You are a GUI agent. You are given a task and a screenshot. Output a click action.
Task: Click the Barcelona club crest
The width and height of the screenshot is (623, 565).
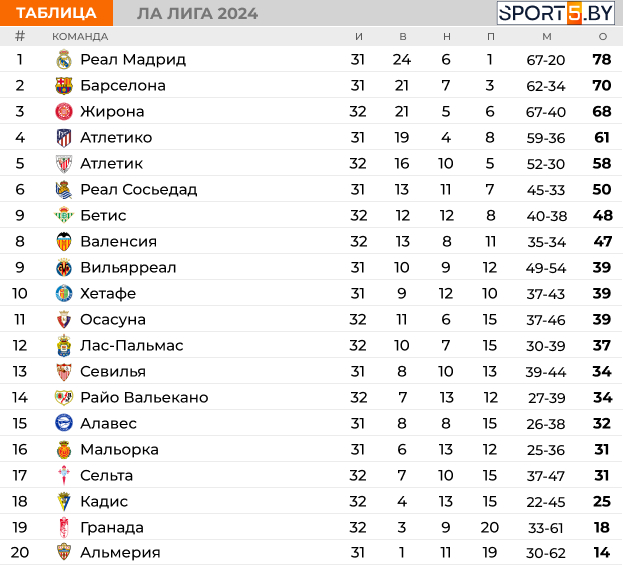pos(64,86)
